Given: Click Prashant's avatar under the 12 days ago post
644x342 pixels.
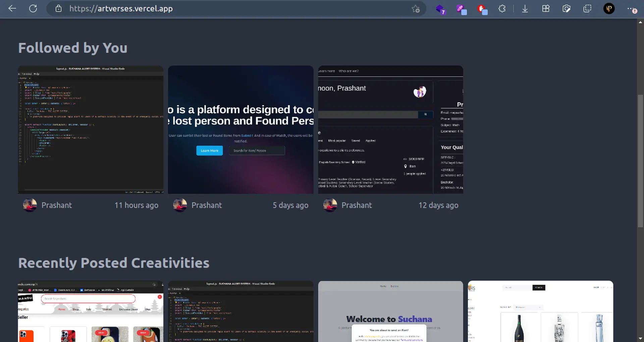Looking at the screenshot, I should [330, 205].
